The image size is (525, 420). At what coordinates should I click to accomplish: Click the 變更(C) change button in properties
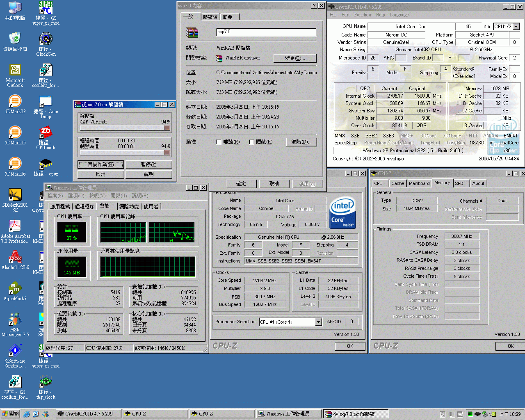point(295,58)
